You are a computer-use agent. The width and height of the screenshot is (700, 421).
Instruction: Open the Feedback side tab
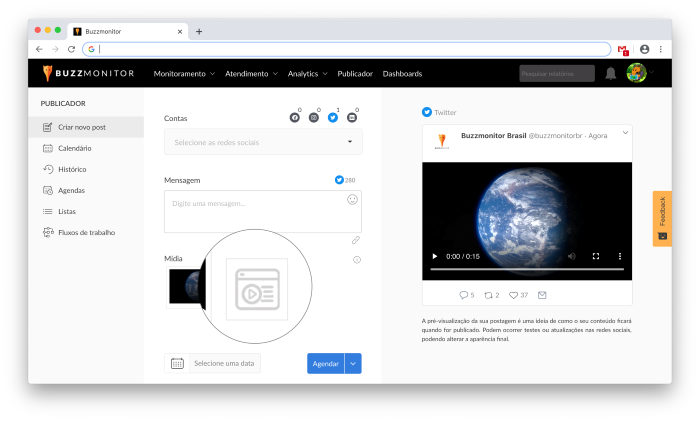tap(662, 218)
